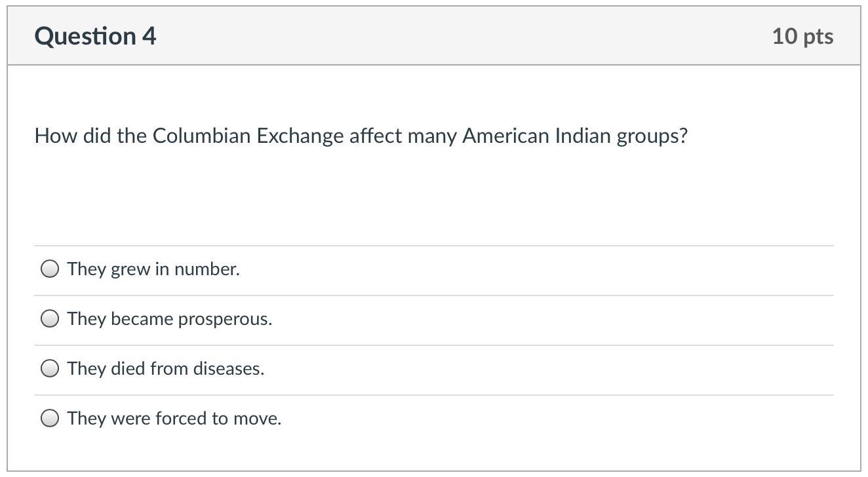The height and width of the screenshot is (477, 868).
Task: Click the "They were forced to move." answer text
Action: (174, 418)
